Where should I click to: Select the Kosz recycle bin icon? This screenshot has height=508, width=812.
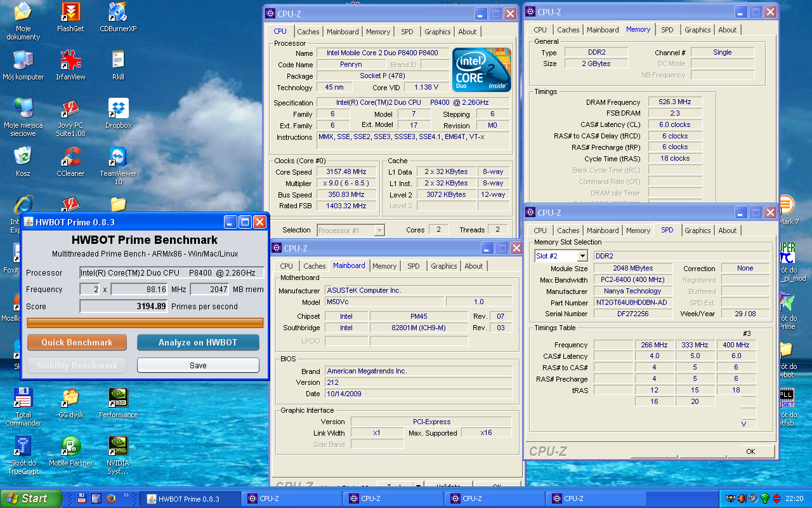click(23, 162)
